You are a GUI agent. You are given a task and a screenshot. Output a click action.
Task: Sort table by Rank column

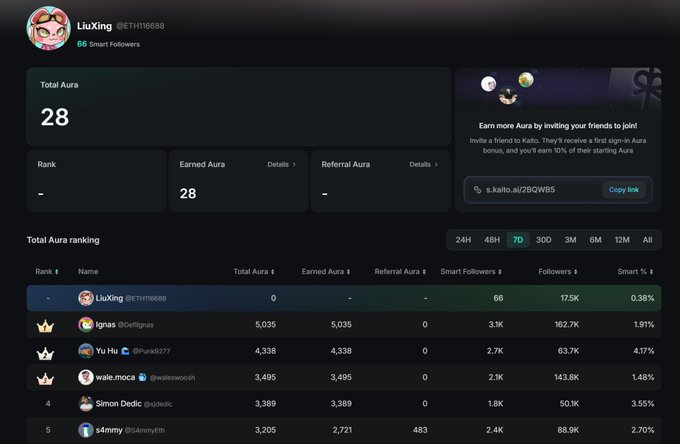click(x=47, y=271)
